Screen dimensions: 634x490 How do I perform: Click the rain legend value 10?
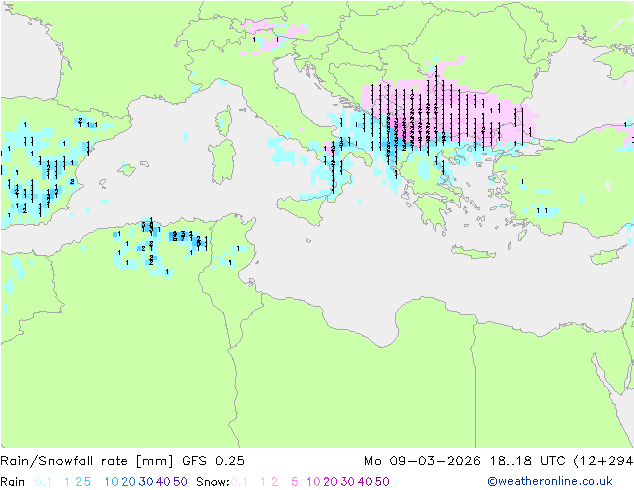tap(112, 482)
